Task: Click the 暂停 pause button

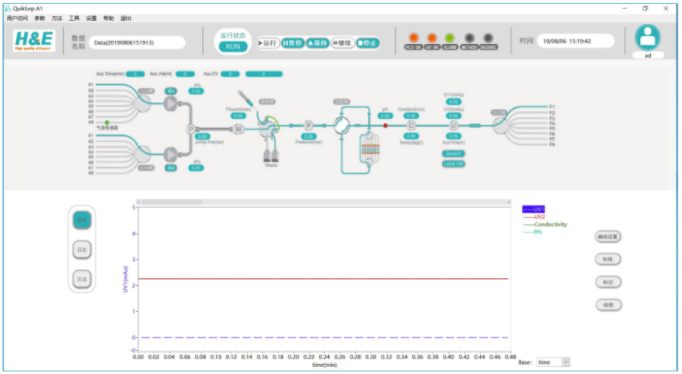Action: [292, 43]
